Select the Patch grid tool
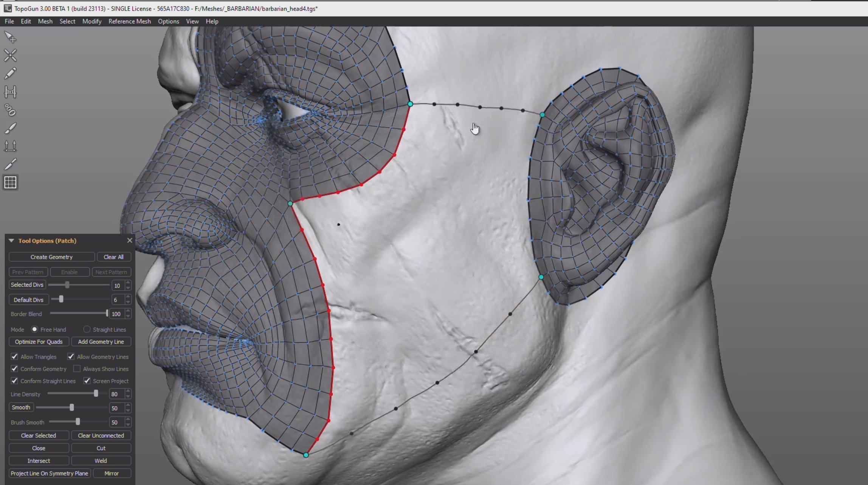This screenshot has width=868, height=485. coord(10,182)
